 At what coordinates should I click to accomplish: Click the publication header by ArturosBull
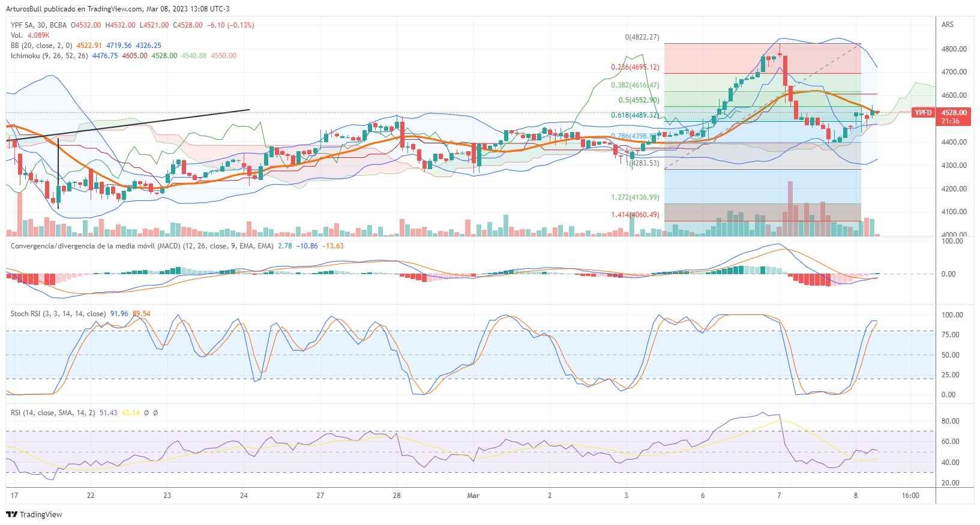(x=118, y=9)
